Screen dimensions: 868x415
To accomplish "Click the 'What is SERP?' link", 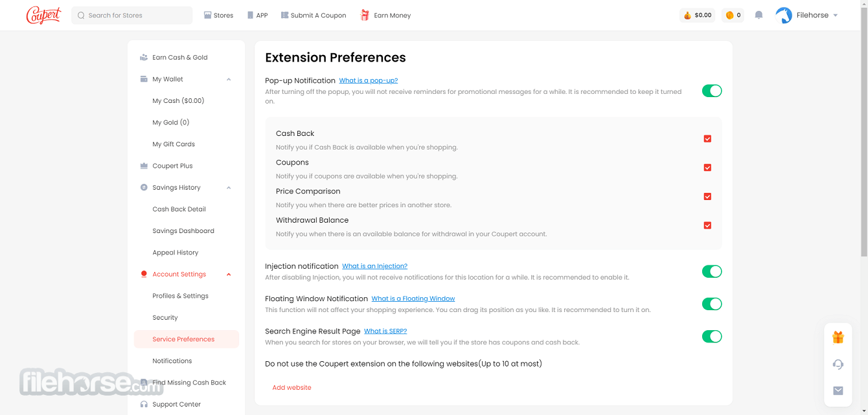I will [385, 331].
